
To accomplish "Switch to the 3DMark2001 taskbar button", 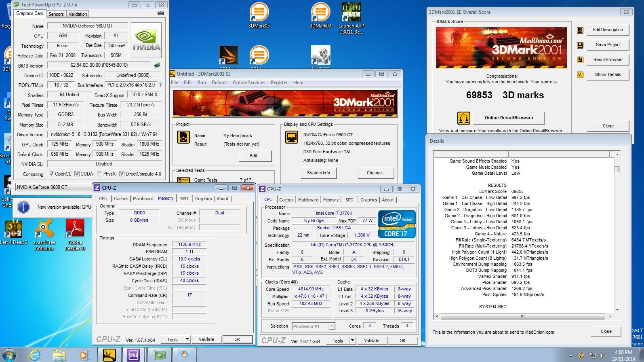I will pyautogui.click(x=109, y=355).
